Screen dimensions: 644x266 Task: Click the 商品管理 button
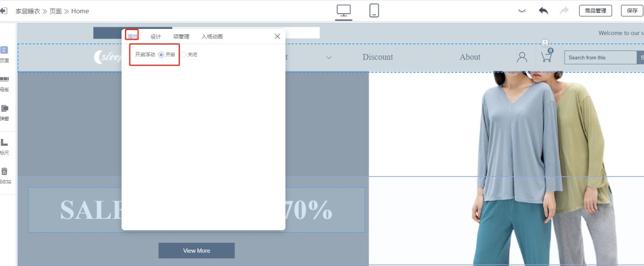[x=595, y=11]
